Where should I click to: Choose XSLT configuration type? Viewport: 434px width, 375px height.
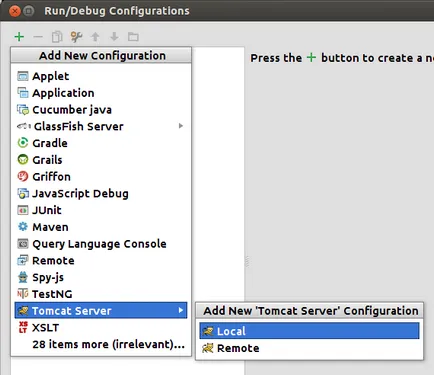click(101, 327)
